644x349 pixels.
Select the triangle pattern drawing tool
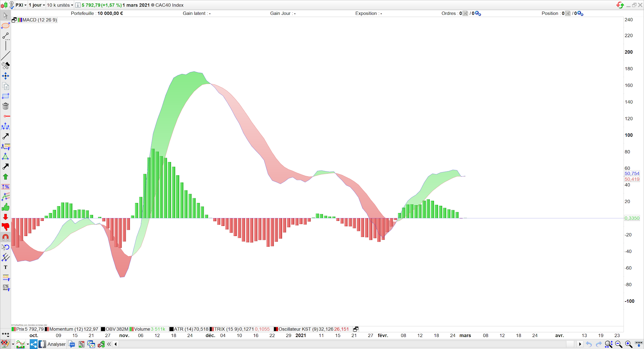click(5, 156)
